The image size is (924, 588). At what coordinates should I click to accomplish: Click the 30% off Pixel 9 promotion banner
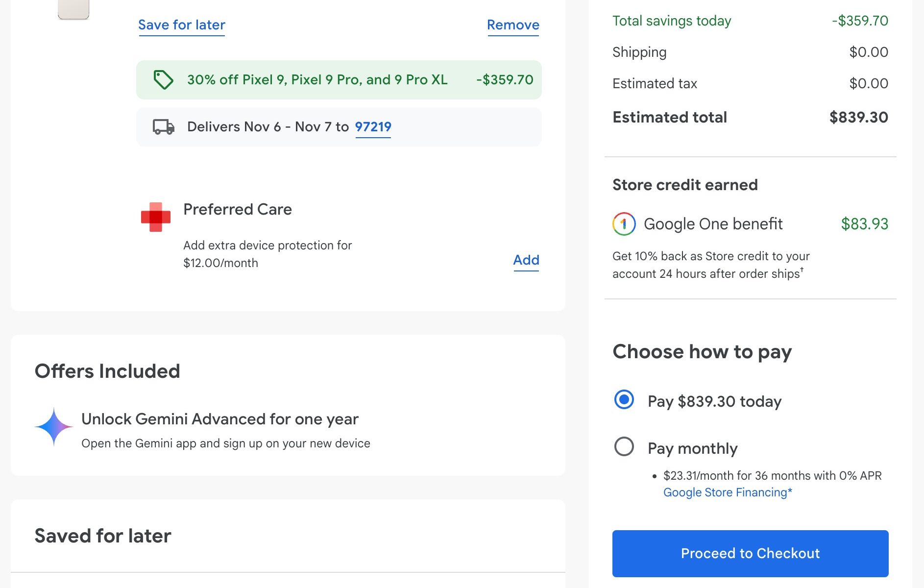click(317, 80)
